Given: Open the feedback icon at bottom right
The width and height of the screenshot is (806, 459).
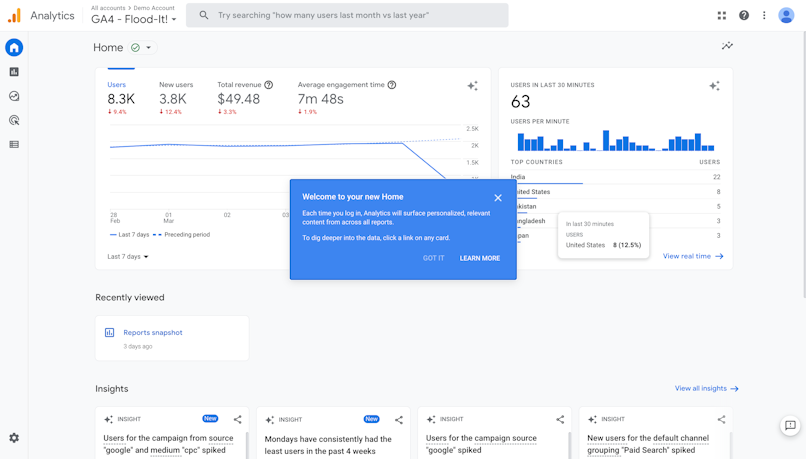Looking at the screenshot, I should [x=790, y=426].
